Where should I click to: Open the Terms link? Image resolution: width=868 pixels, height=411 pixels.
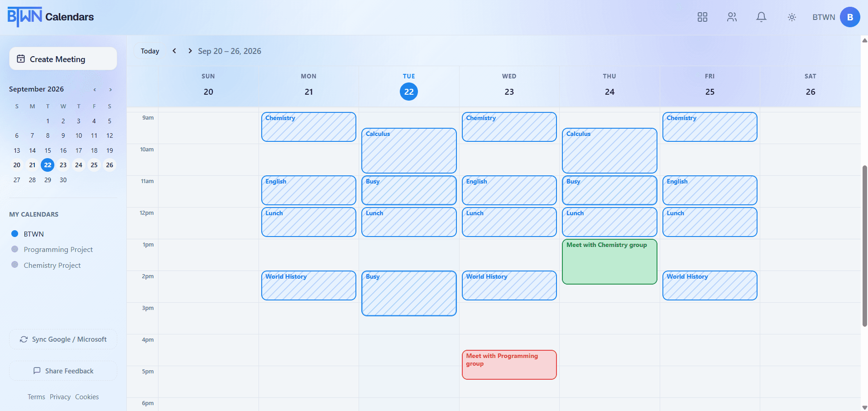[36, 397]
